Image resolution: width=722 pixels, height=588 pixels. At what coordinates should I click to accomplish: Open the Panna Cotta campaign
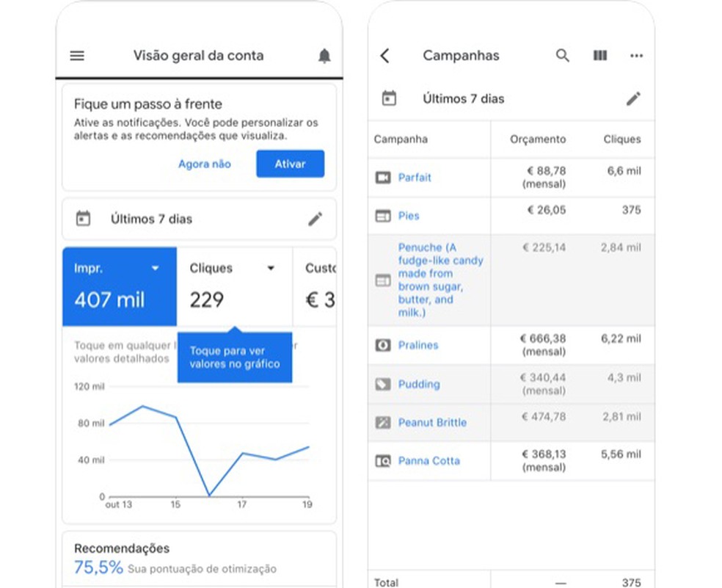[x=429, y=461]
